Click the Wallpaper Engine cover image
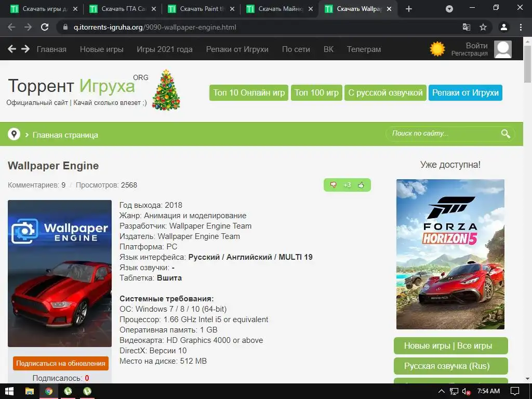532x399 pixels. click(60, 273)
